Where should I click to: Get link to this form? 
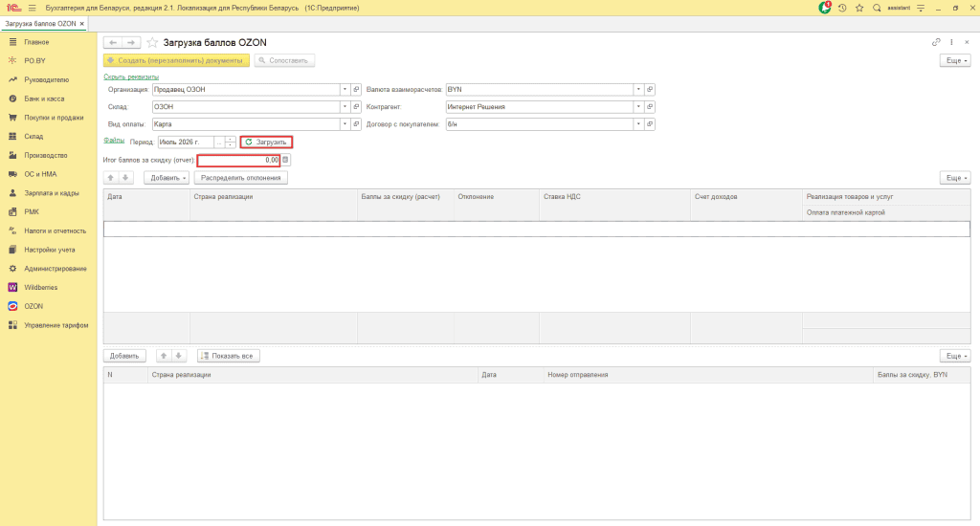(936, 42)
